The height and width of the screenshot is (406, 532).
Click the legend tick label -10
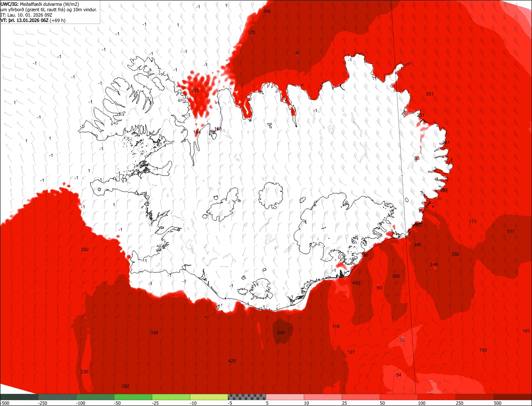pos(194,403)
